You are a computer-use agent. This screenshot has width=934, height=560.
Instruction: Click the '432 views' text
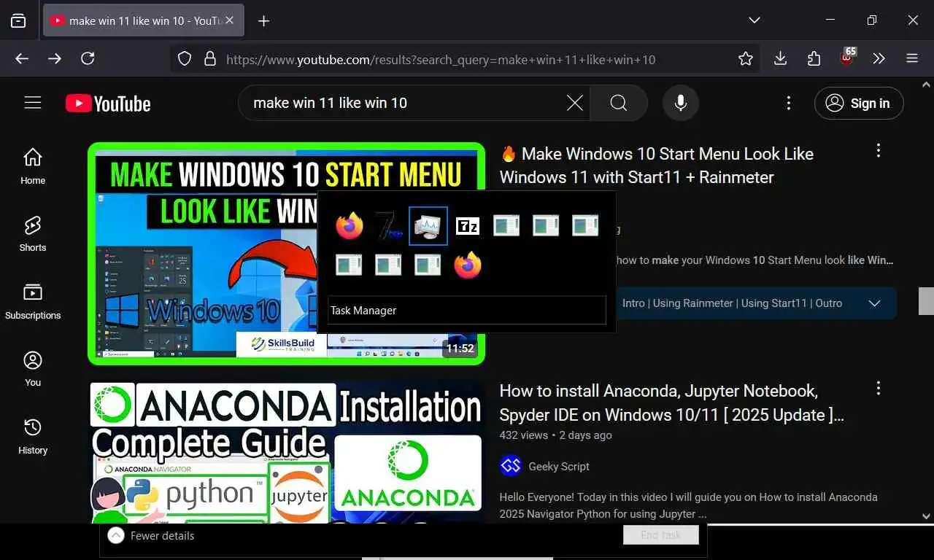pos(523,435)
